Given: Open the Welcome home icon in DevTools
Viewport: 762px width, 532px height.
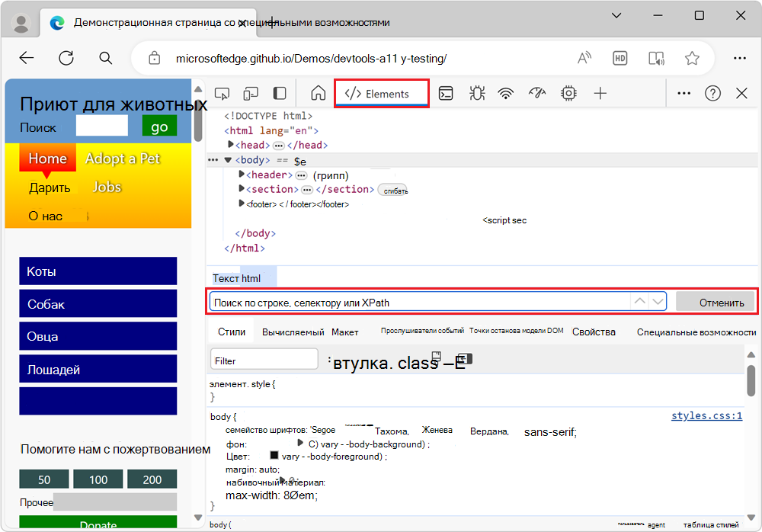Looking at the screenshot, I should pyautogui.click(x=319, y=93).
